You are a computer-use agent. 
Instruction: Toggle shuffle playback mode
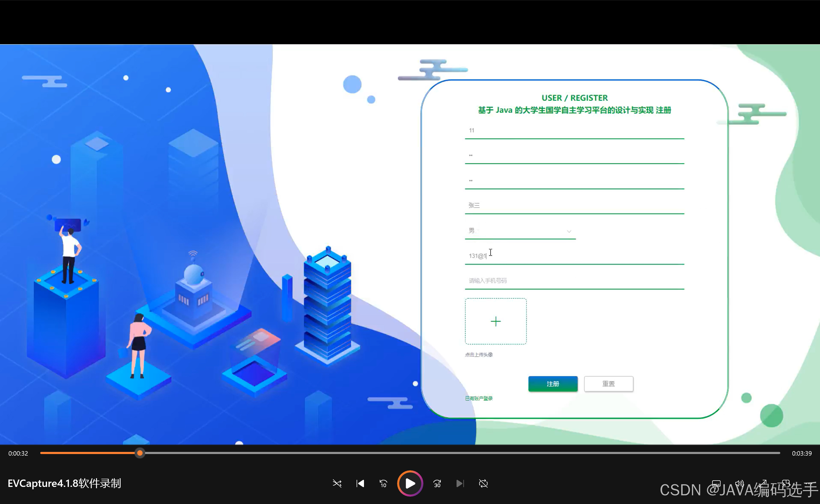337,483
